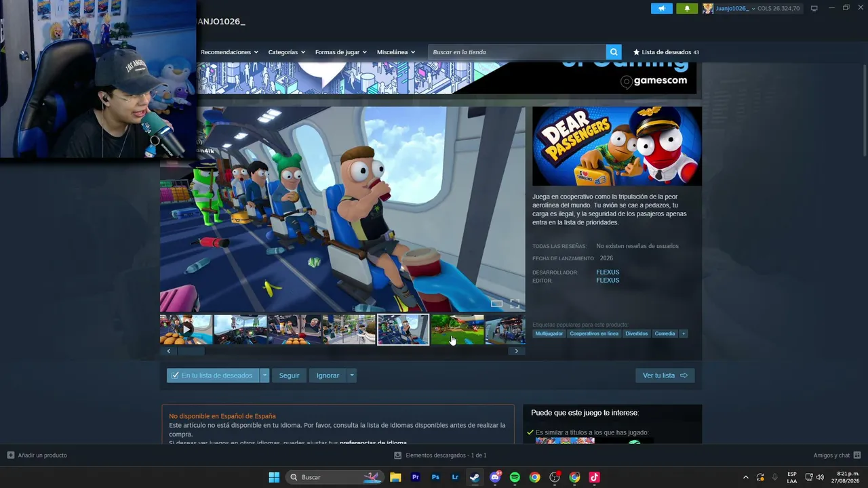
Task: Click the theater mode icon on the screenshot
Action: tap(497, 304)
